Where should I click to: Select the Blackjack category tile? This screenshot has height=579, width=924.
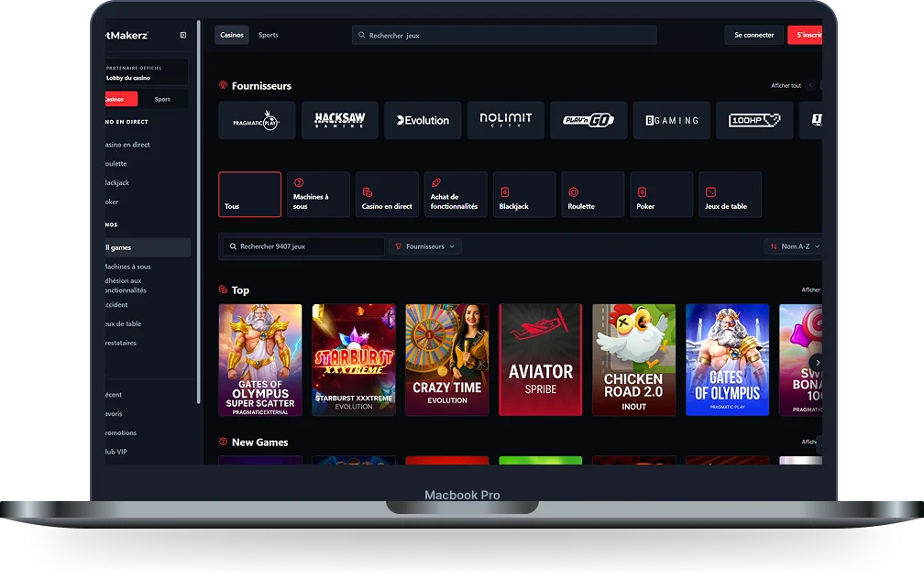(524, 194)
